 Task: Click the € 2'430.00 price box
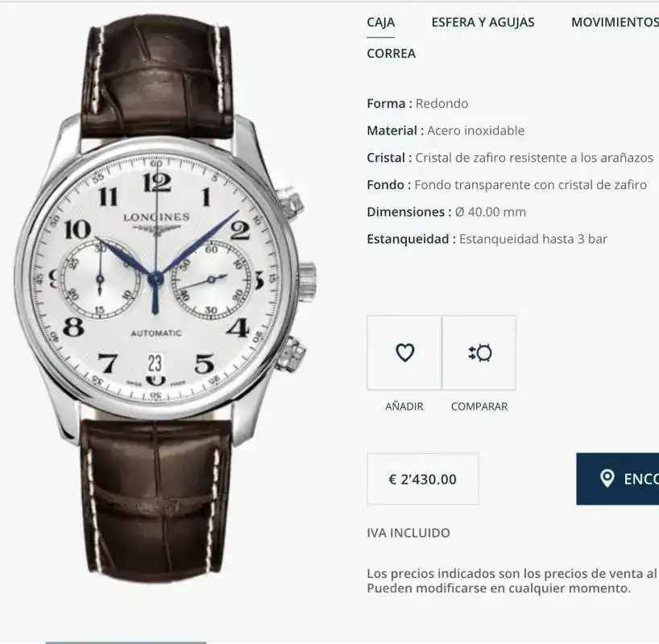423,479
